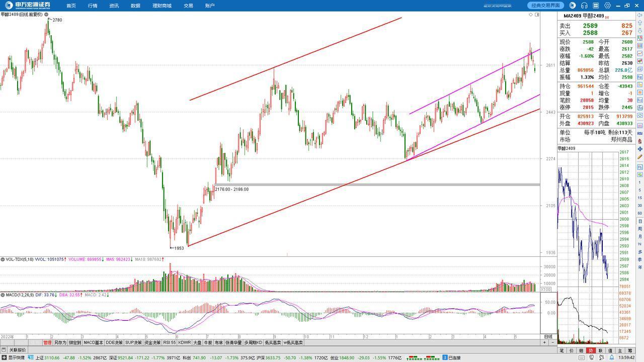
Task: Click the four-way move arrows sidebar icon
Action: point(640,149)
